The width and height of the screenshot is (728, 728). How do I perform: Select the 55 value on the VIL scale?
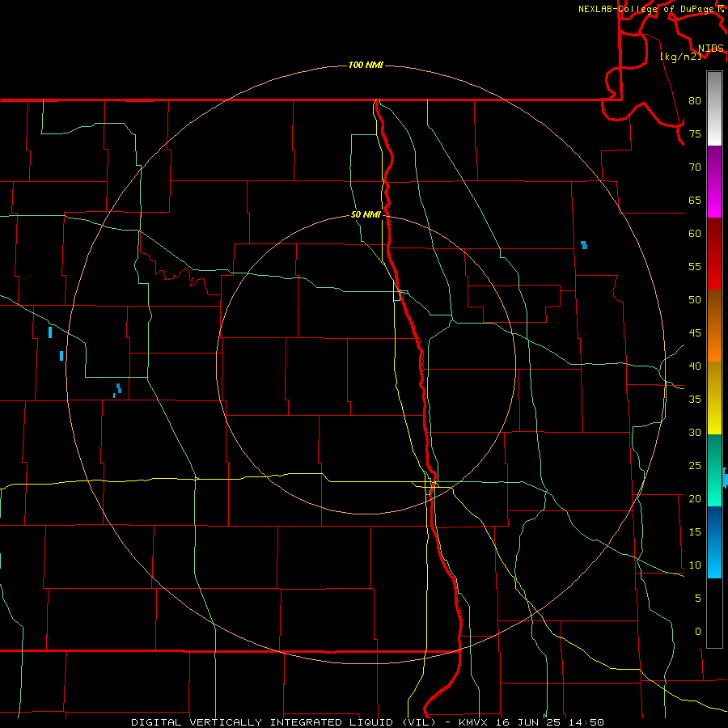(695, 266)
